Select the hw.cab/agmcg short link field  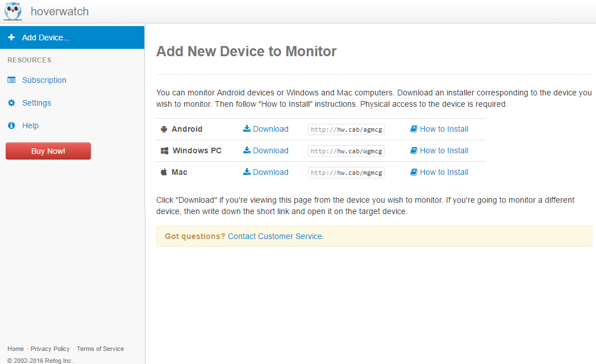(x=346, y=129)
